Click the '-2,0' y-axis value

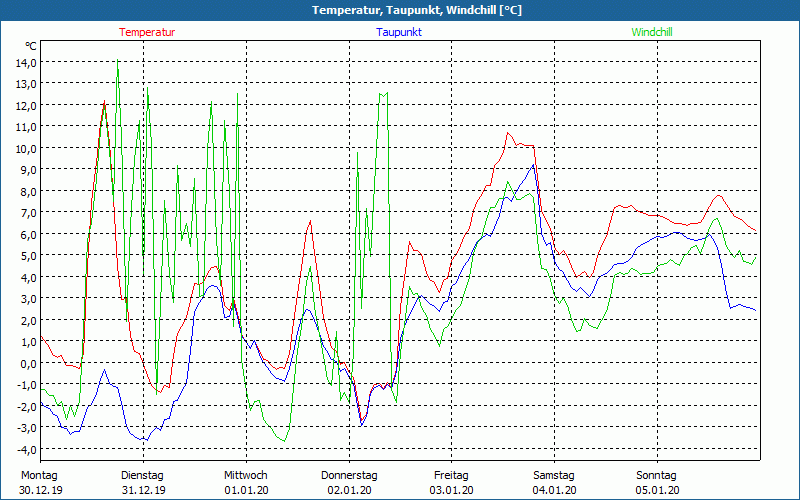(27, 407)
